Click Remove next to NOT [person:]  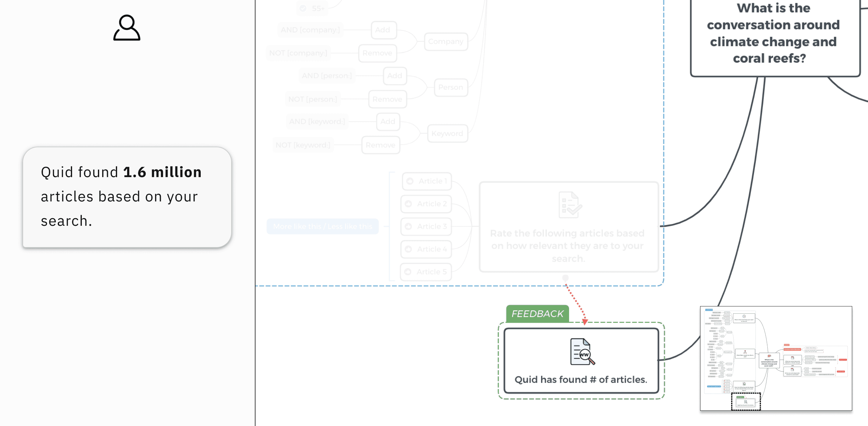(387, 100)
